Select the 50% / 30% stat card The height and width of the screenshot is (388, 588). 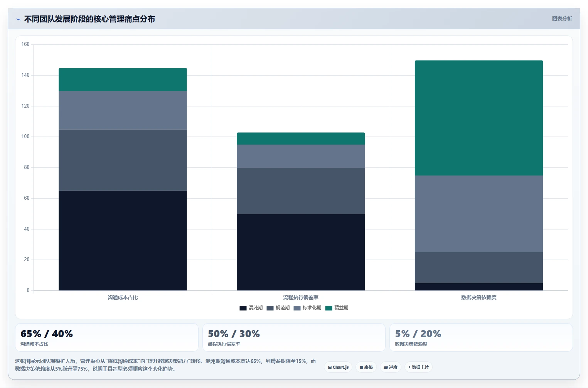[294, 337]
